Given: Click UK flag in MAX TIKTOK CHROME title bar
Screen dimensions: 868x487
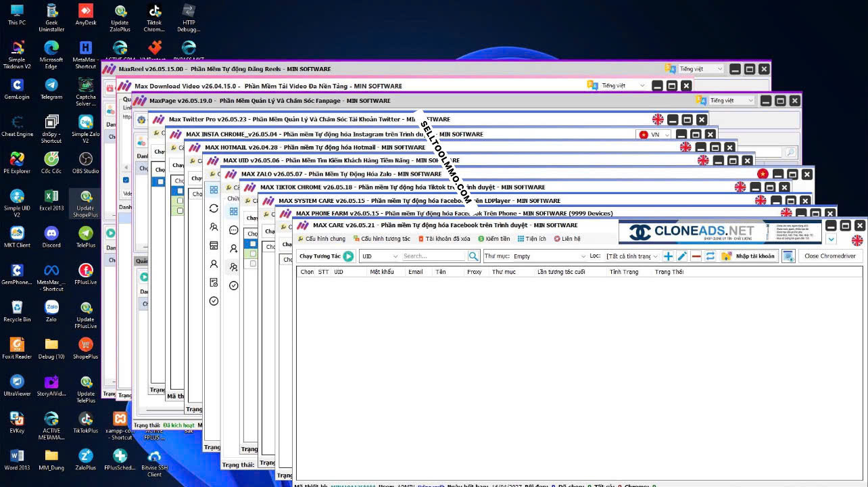Looking at the screenshot, I should [740, 187].
